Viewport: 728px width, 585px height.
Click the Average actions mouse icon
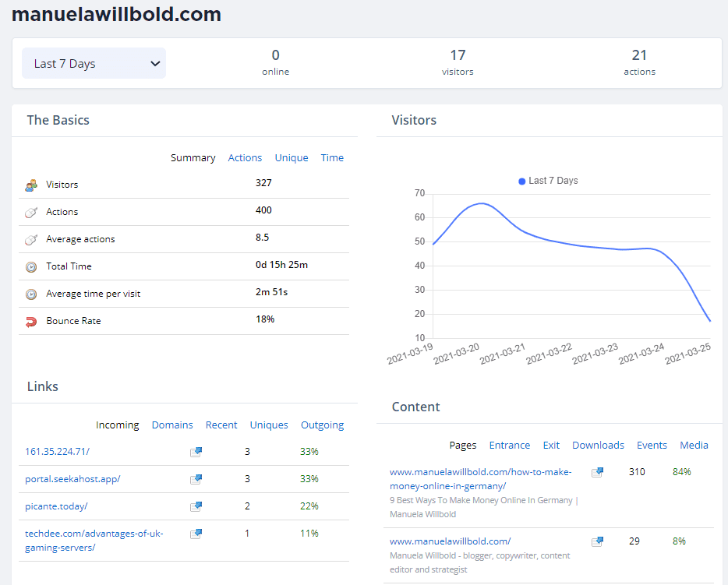point(31,239)
